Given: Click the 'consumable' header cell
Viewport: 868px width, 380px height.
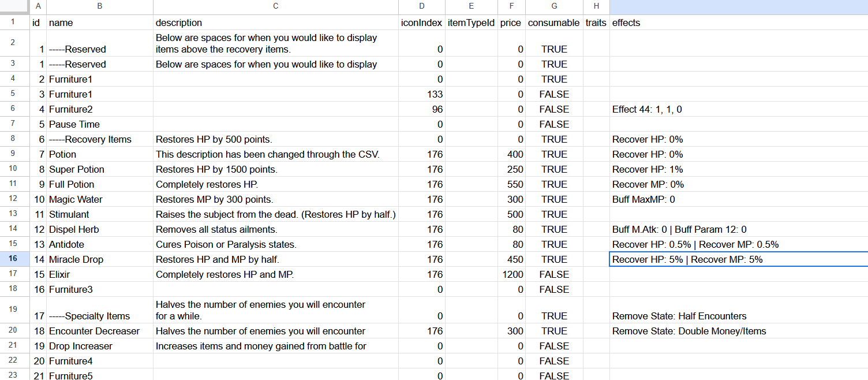Looking at the screenshot, I should coord(554,23).
